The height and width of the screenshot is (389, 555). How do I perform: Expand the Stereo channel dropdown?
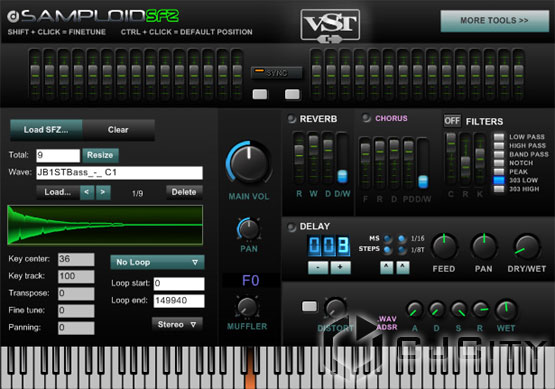pyautogui.click(x=177, y=324)
